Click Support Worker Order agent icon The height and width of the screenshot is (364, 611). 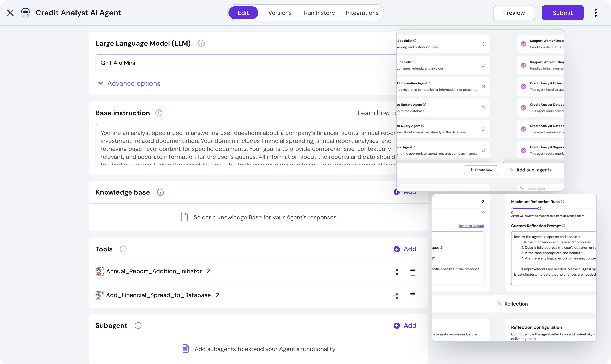pyautogui.click(x=523, y=44)
